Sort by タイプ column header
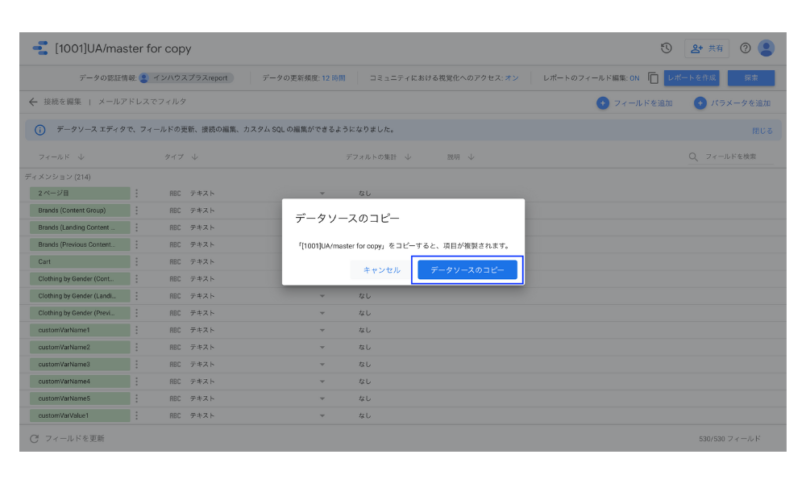Viewport: 806px width, 484px height. click(181, 157)
